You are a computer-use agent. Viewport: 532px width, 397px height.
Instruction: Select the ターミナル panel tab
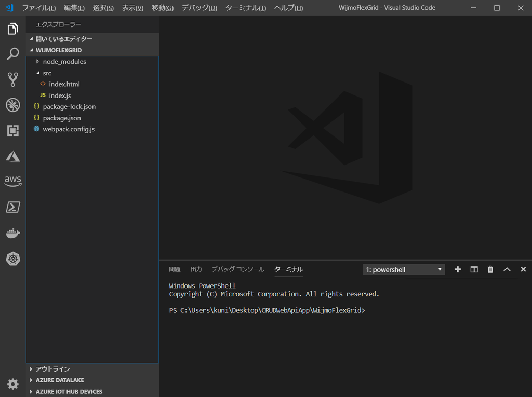point(288,269)
